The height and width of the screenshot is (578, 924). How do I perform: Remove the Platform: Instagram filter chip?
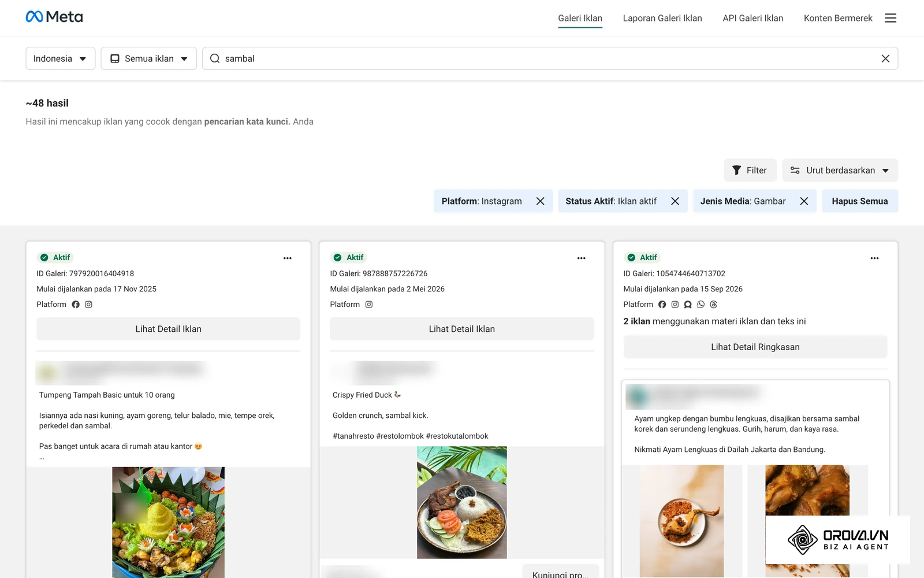(x=540, y=201)
